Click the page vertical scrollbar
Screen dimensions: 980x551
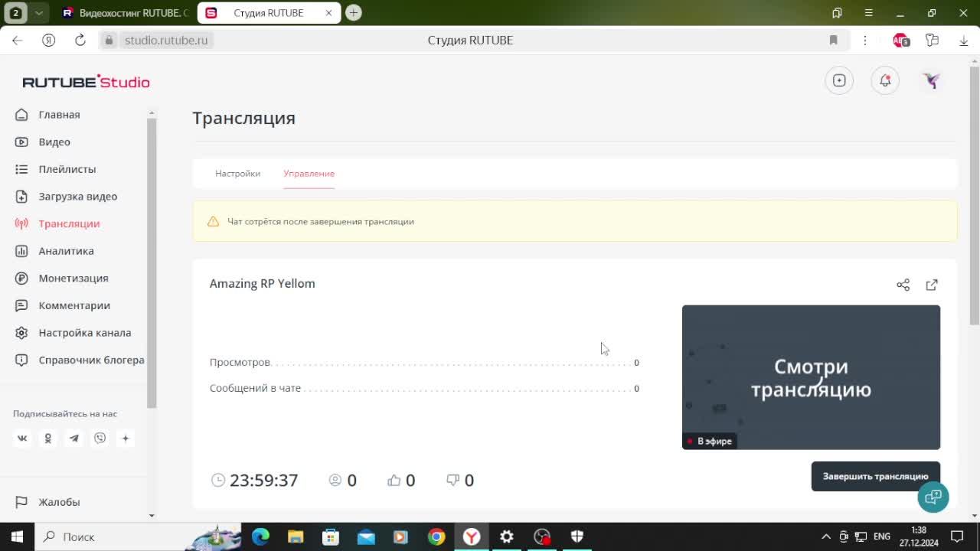[975, 197]
